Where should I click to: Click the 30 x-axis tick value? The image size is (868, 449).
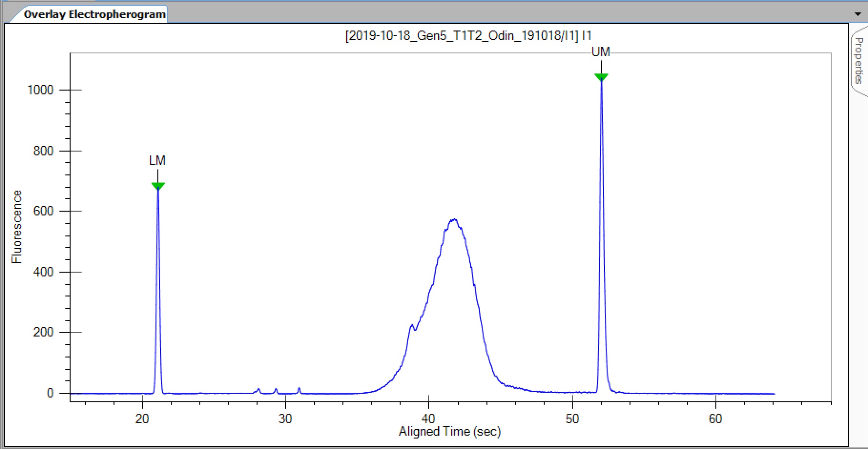tap(285, 419)
